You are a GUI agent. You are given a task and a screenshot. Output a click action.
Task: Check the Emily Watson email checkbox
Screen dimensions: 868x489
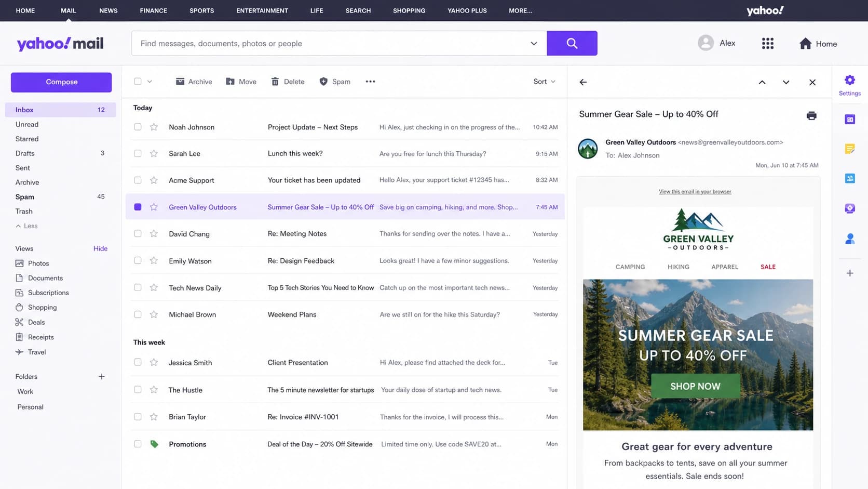138,260
